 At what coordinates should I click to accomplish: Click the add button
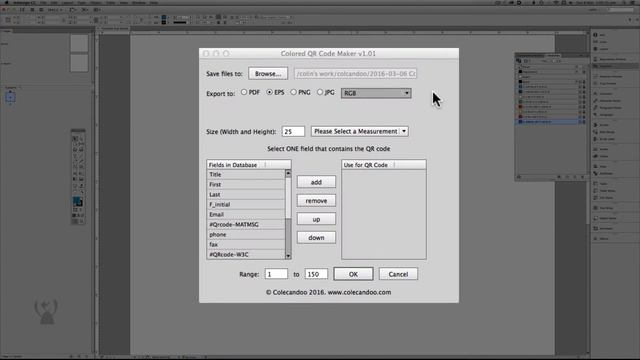coord(316,182)
